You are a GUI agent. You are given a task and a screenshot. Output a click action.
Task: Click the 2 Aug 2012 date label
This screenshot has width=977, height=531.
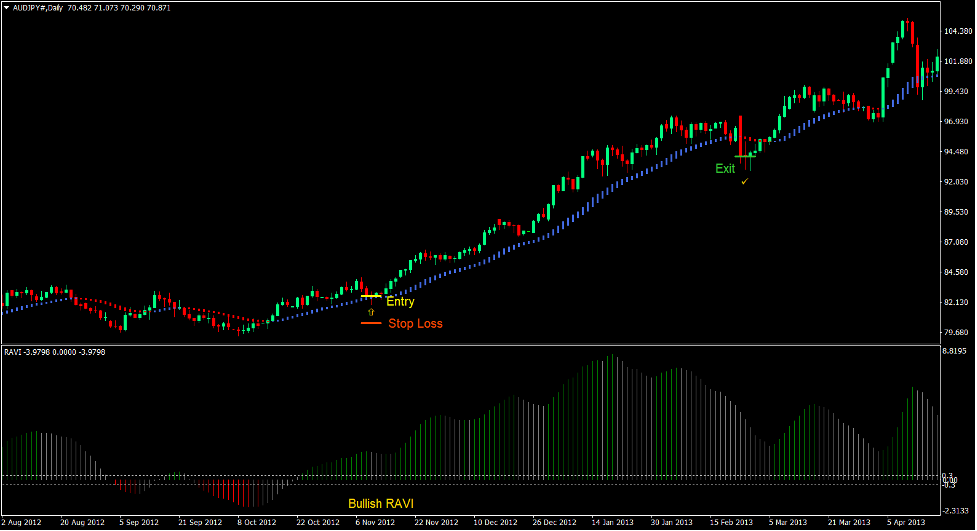click(22, 522)
